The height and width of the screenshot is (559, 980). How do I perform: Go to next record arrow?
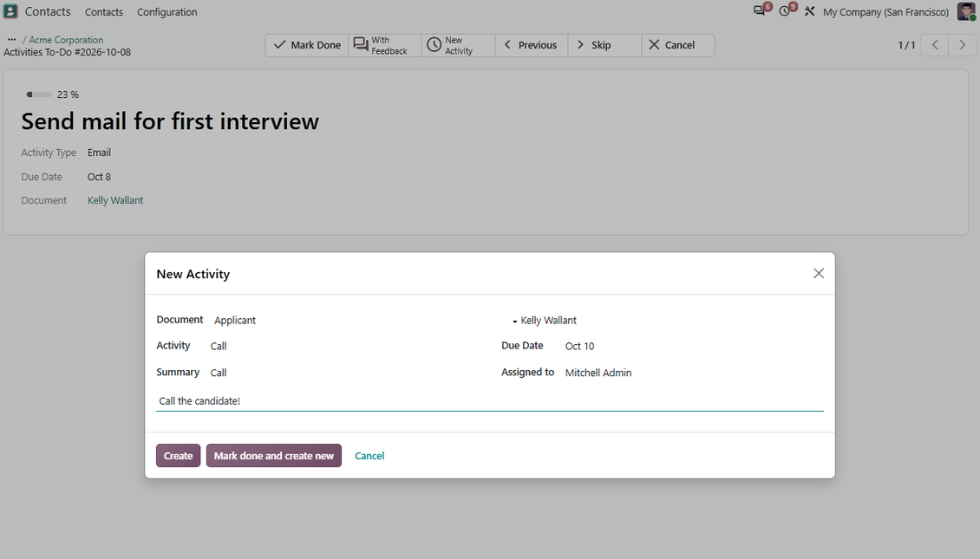(x=963, y=45)
